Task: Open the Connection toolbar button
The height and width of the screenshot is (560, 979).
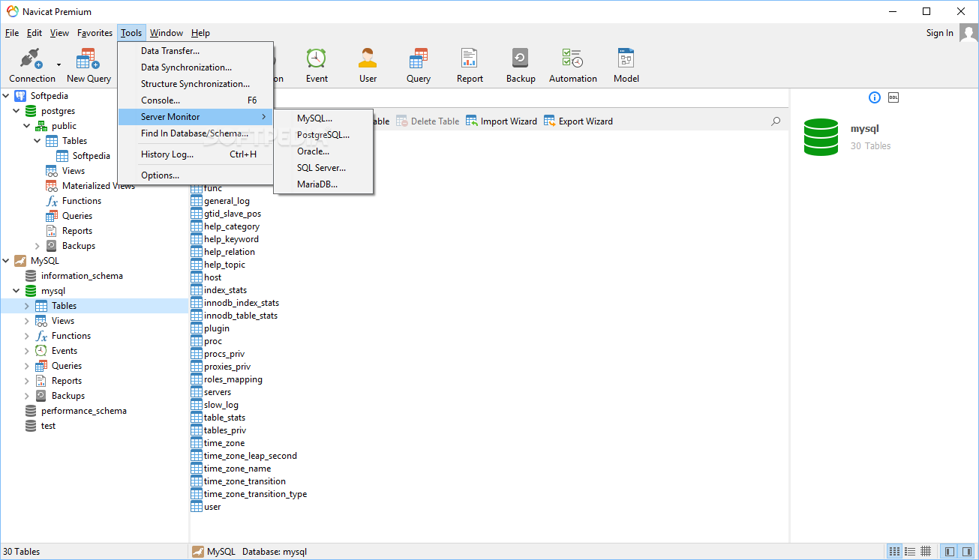Action: pyautogui.click(x=32, y=65)
